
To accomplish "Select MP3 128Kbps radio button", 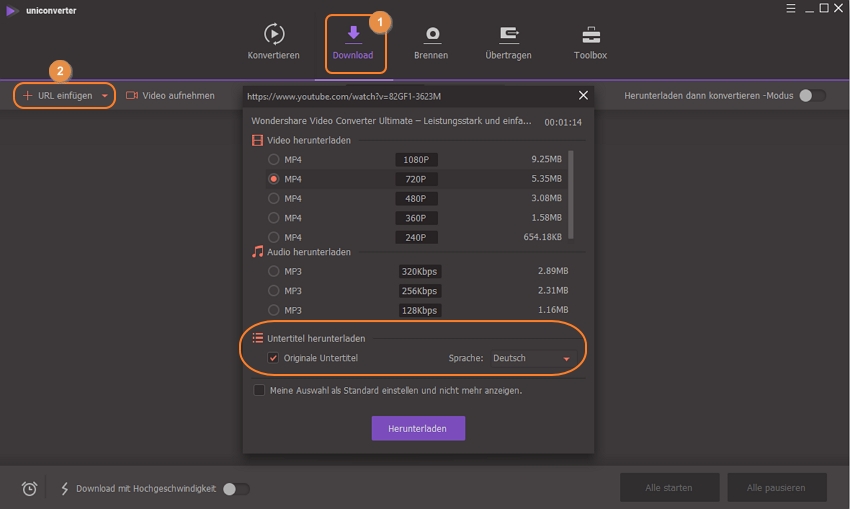I will (274, 310).
